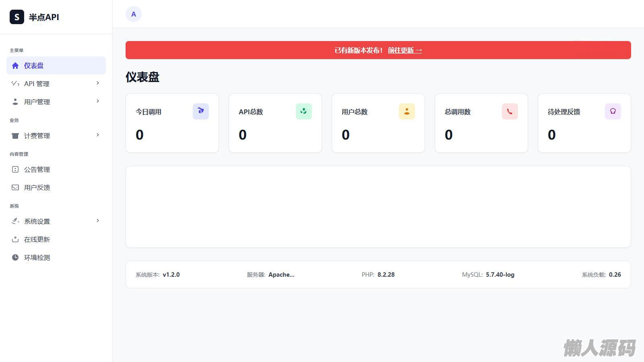
Task: Click the system version v1.2.0
Action: pyautogui.click(x=171, y=275)
